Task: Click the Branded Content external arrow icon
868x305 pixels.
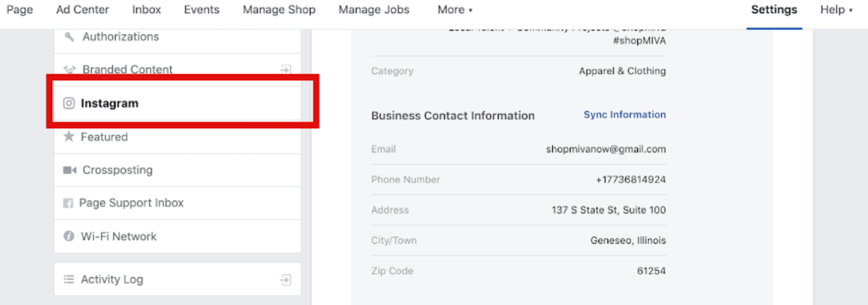Action: (286, 69)
